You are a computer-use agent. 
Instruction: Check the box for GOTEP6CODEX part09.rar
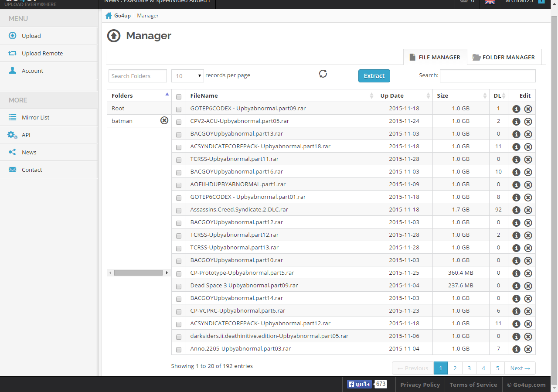click(179, 109)
